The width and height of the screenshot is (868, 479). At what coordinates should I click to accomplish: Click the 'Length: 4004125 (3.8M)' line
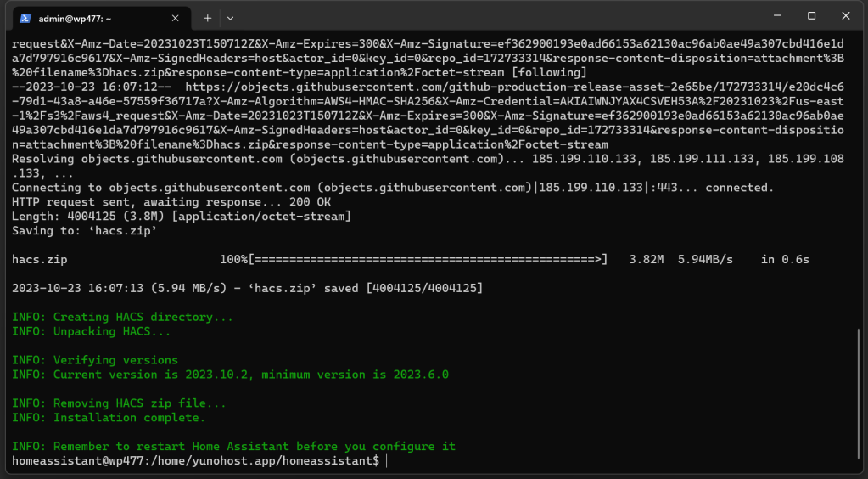pyautogui.click(x=181, y=217)
